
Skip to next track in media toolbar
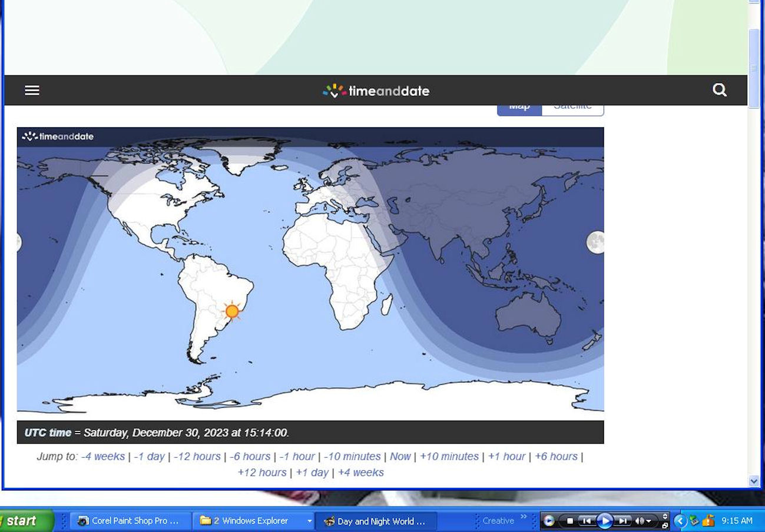[x=623, y=521]
